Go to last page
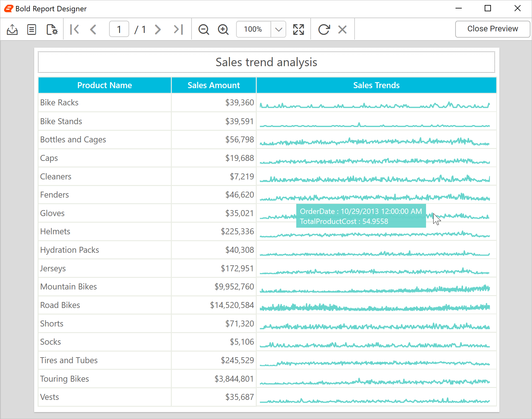Screen dimensions: 532x419 click(x=178, y=29)
